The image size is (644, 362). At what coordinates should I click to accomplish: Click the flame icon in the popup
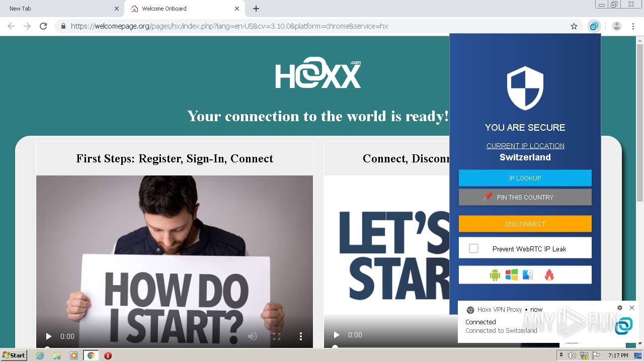pyautogui.click(x=549, y=275)
